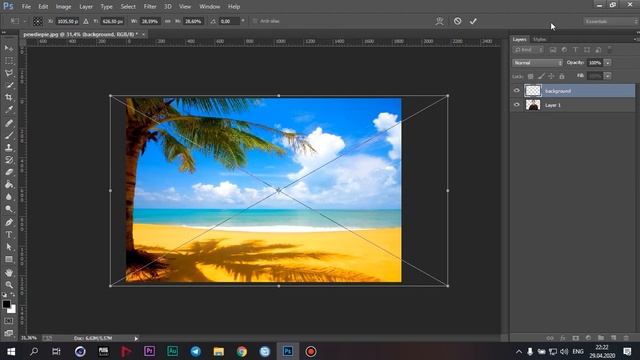The width and height of the screenshot is (640, 360).
Task: Select the Crop tool
Action: 9,97
